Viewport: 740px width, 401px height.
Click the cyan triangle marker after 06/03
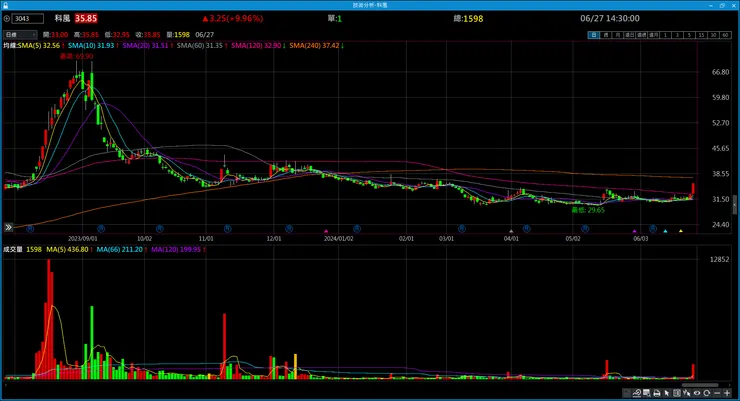pos(665,231)
